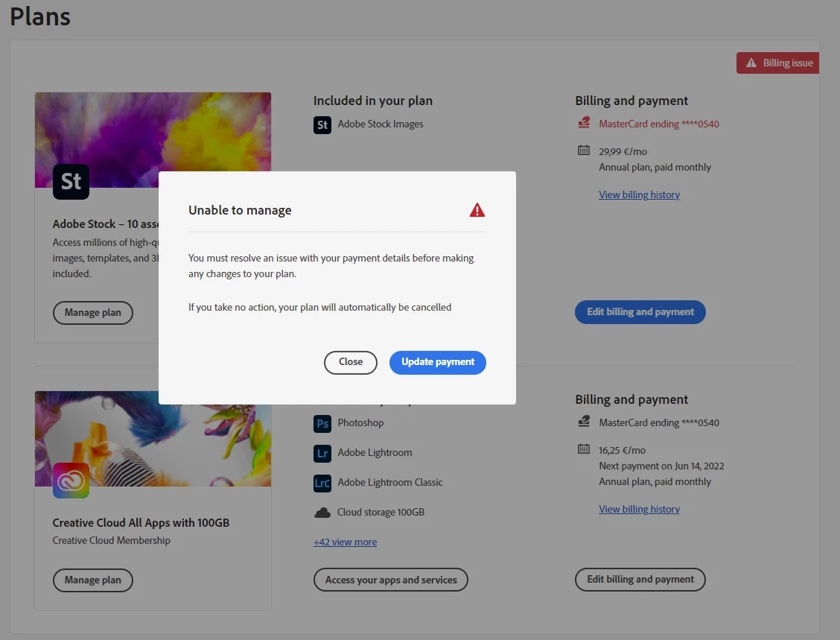
Task: Click the large St badge on the Stock card
Action: pos(71,182)
